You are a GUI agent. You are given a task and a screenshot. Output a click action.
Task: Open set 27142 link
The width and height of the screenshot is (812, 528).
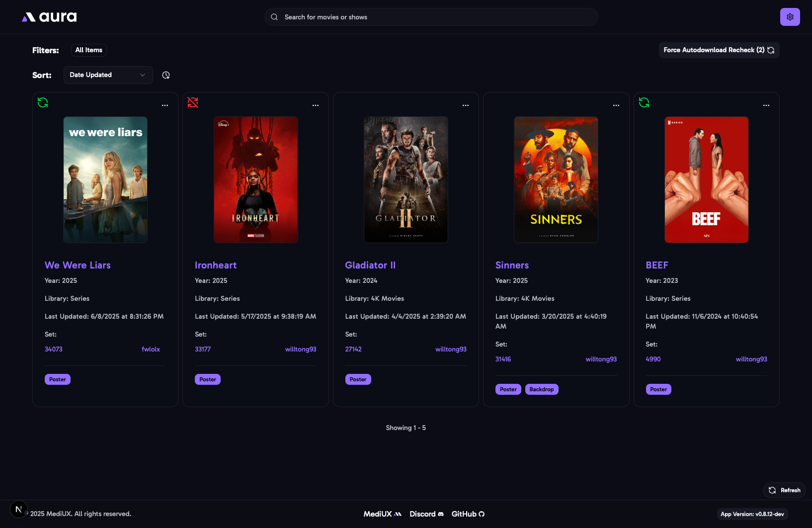pyautogui.click(x=353, y=350)
